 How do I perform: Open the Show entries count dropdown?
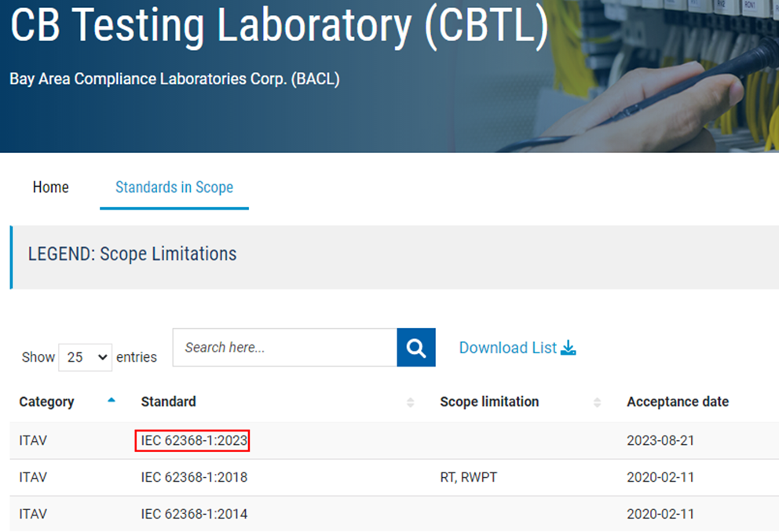pyautogui.click(x=85, y=357)
